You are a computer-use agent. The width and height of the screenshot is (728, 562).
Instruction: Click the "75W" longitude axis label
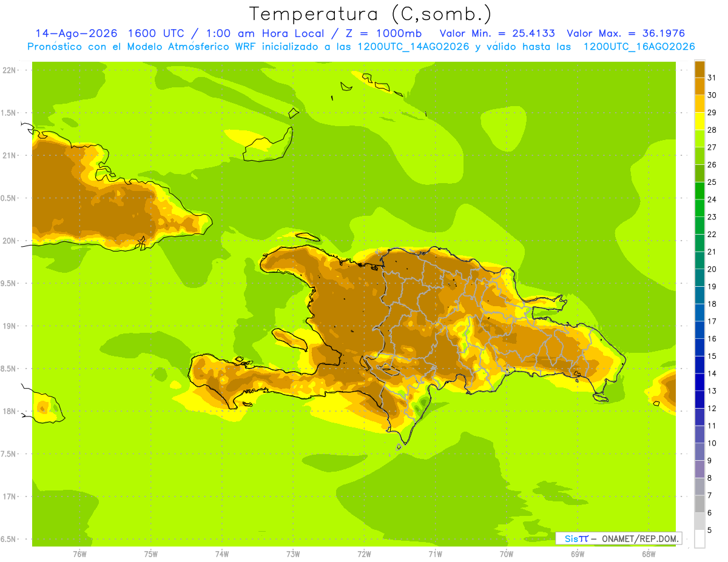151,554
